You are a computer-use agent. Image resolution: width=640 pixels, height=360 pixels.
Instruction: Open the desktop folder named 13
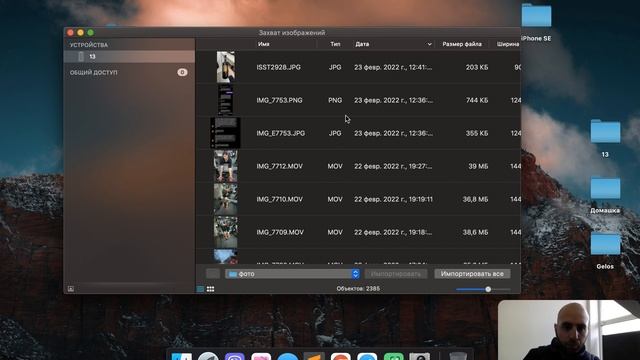(605, 132)
